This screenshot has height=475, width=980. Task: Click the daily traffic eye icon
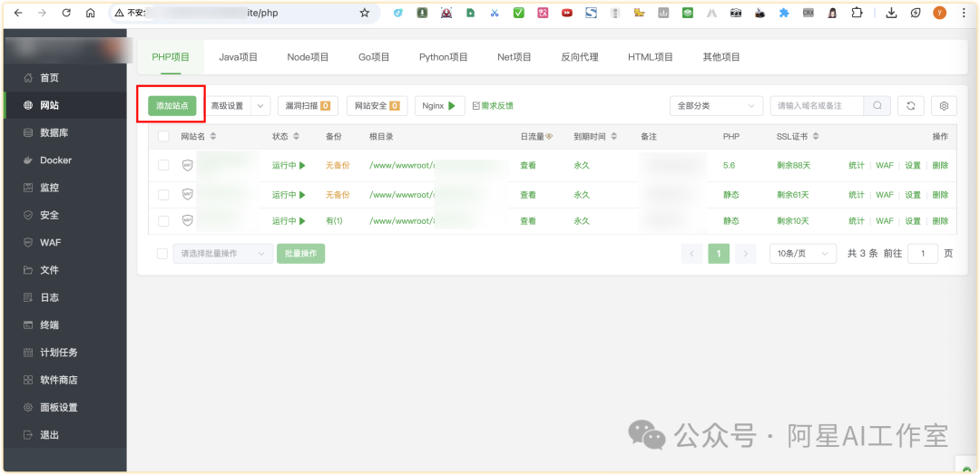549,137
